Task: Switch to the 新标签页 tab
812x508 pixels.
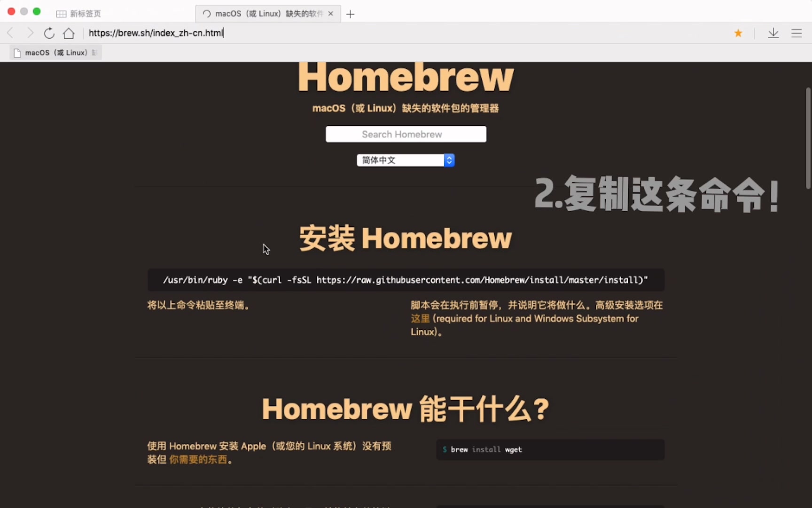Action: (78, 14)
